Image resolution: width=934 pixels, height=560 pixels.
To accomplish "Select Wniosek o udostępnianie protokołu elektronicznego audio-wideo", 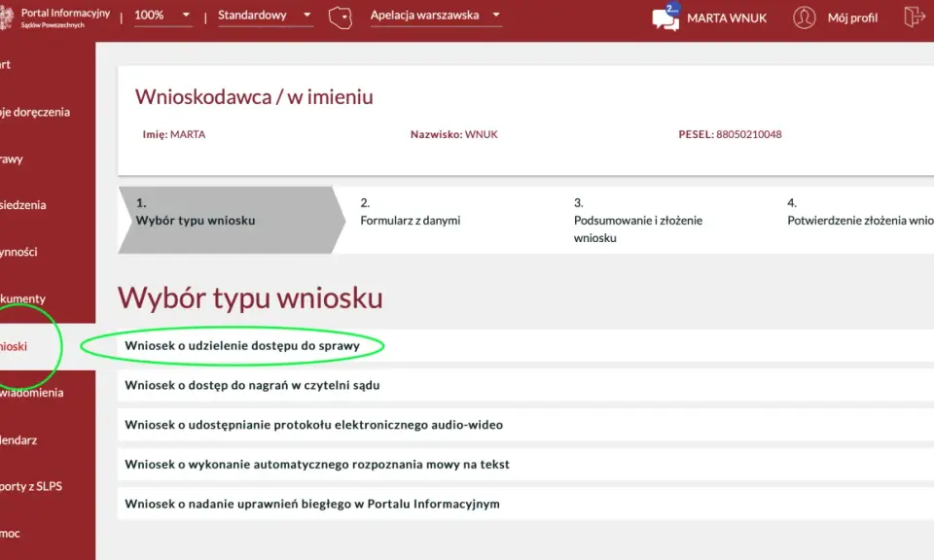I will pyautogui.click(x=525, y=425).
